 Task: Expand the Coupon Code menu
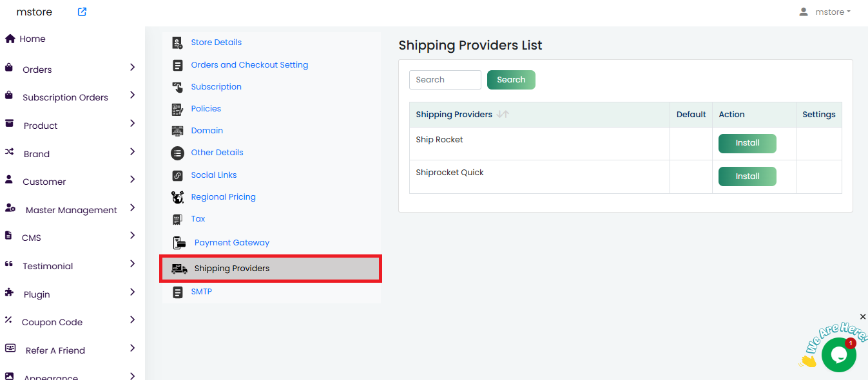click(132, 320)
